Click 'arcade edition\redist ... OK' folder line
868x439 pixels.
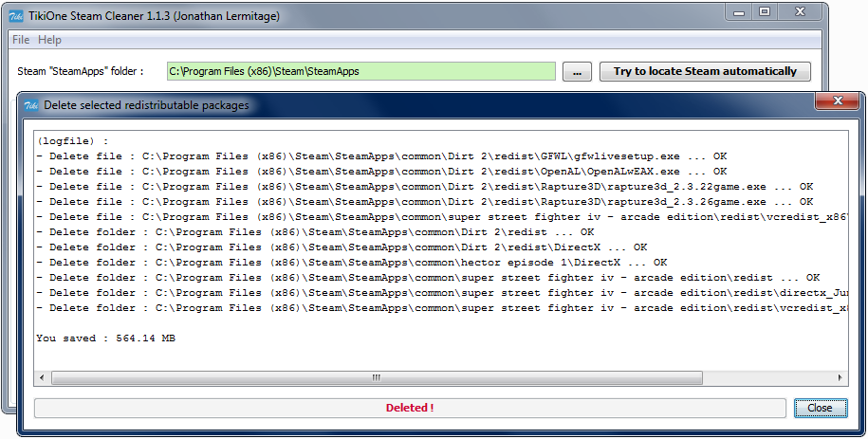(428, 278)
